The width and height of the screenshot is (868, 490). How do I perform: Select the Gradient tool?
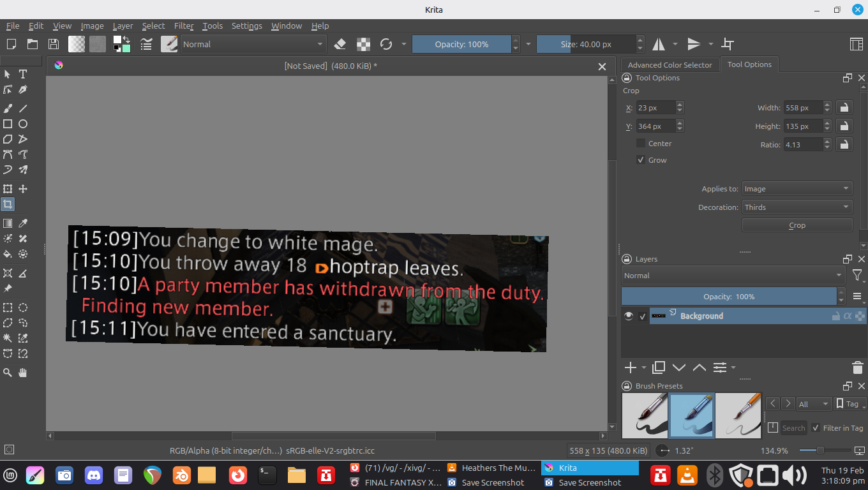point(8,223)
